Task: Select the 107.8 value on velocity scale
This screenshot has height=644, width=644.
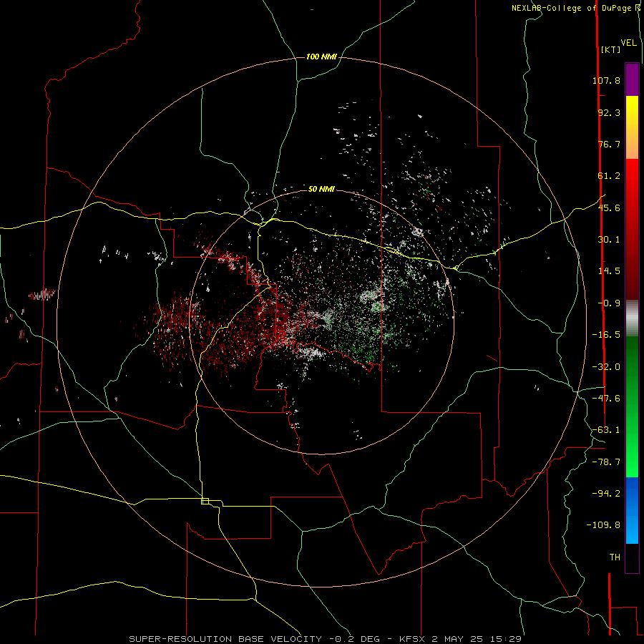Action: [x=606, y=80]
